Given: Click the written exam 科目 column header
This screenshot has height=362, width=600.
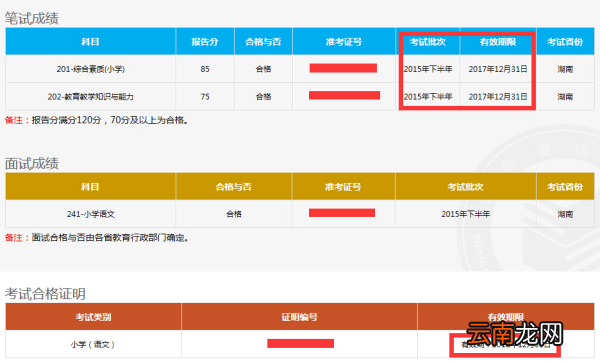Looking at the screenshot, I should [x=90, y=41].
